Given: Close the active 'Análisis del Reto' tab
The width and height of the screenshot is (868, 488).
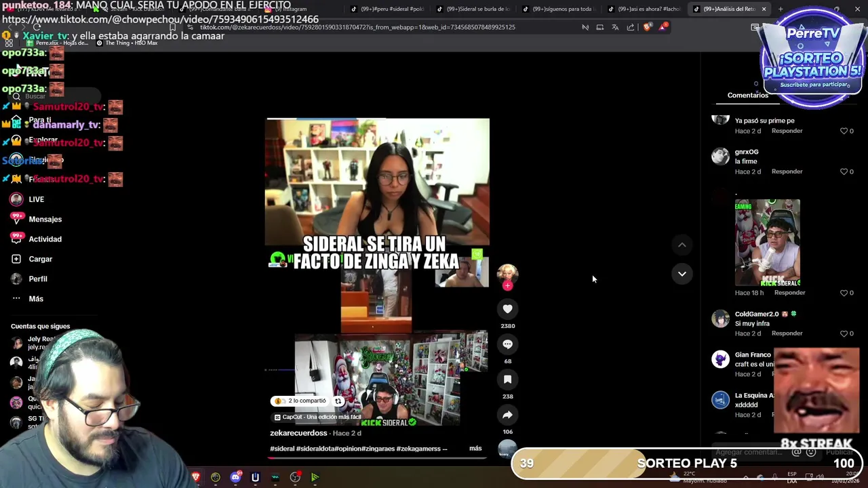Looking at the screenshot, I should tap(764, 9).
